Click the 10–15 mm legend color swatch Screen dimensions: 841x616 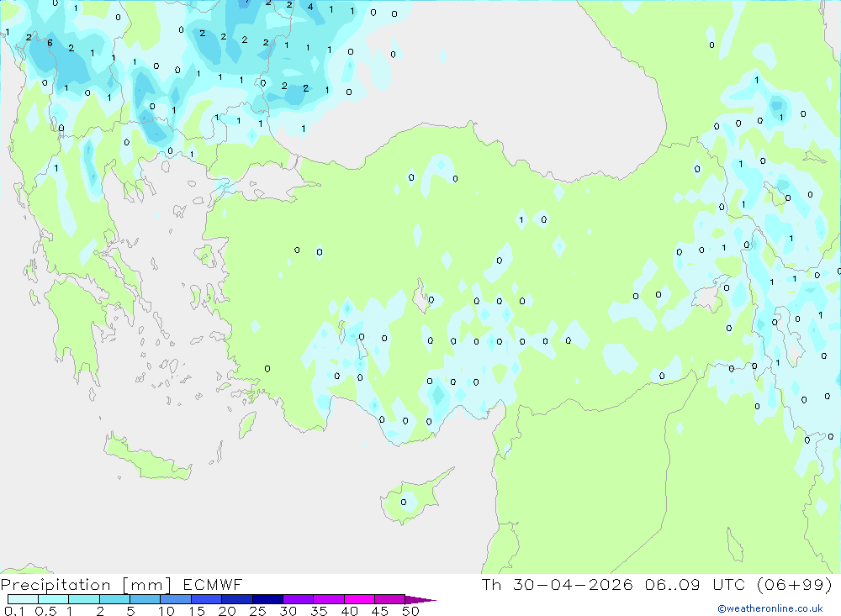176,599
